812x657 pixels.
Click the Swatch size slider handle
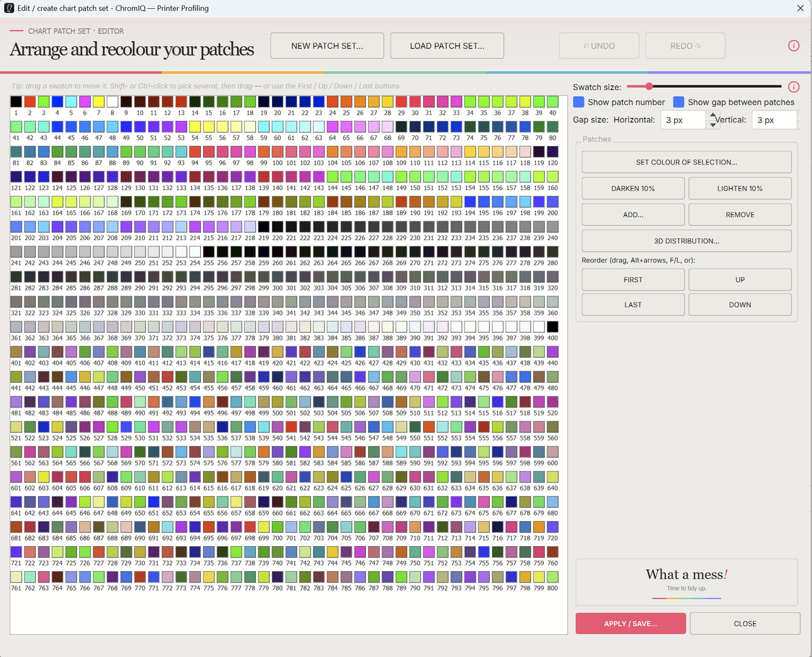click(649, 87)
